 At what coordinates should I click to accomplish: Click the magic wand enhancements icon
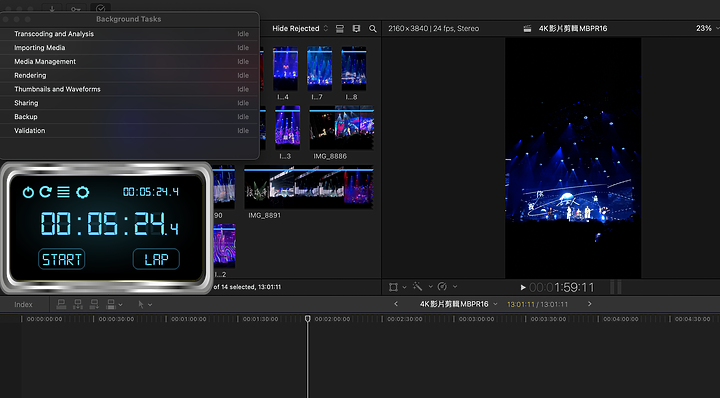(417, 286)
